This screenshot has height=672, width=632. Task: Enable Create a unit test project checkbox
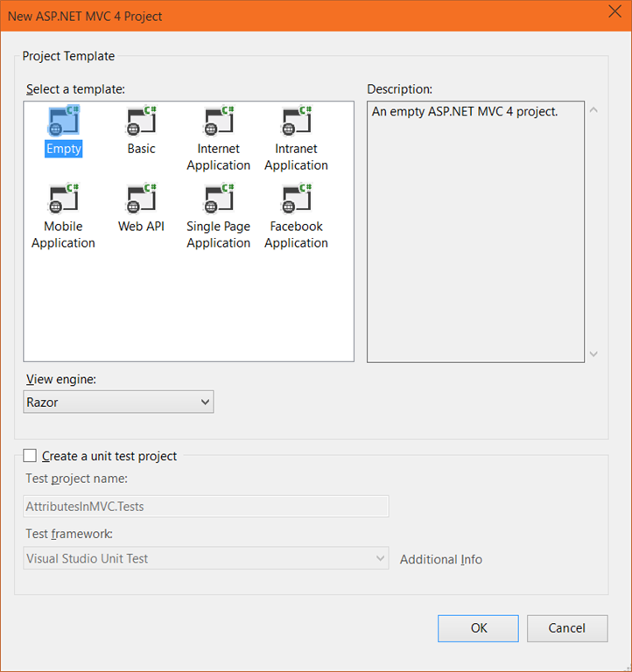point(30,455)
